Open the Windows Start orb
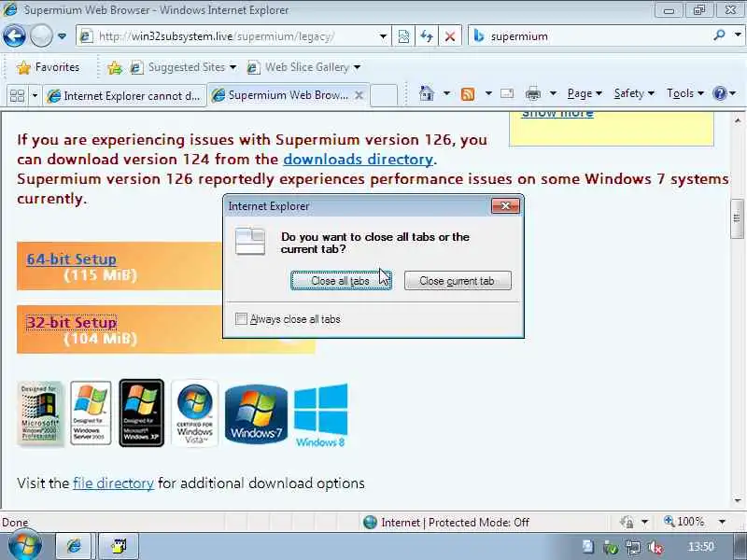This screenshot has width=747, height=560. pyautogui.click(x=24, y=546)
